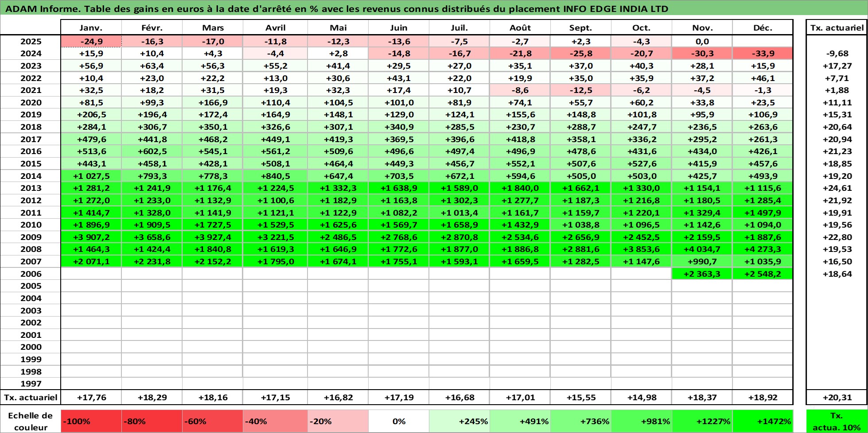Click the +46,1 cell for December 2022
The image size is (868, 433).
tap(763, 78)
